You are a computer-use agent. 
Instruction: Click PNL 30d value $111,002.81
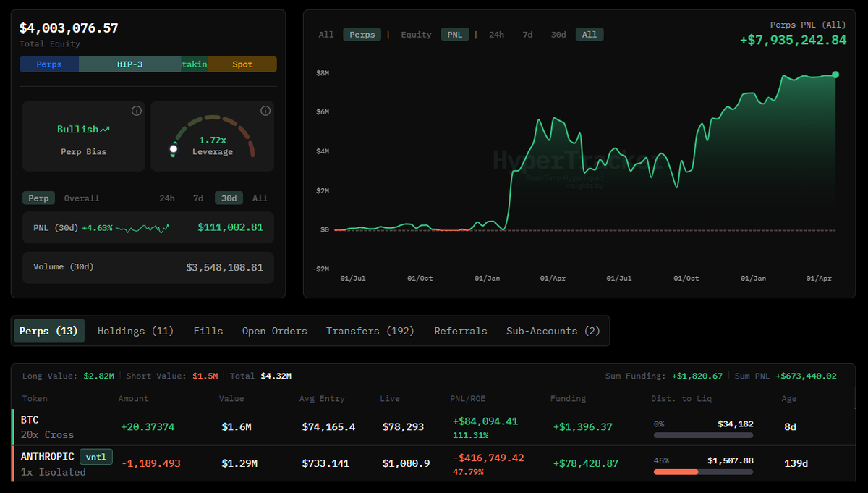pyautogui.click(x=230, y=227)
